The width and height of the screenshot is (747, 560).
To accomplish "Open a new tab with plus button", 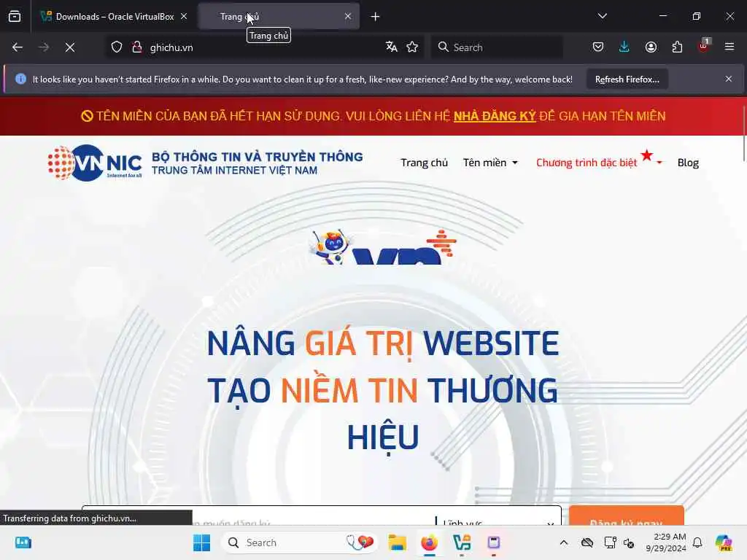I will tap(376, 17).
